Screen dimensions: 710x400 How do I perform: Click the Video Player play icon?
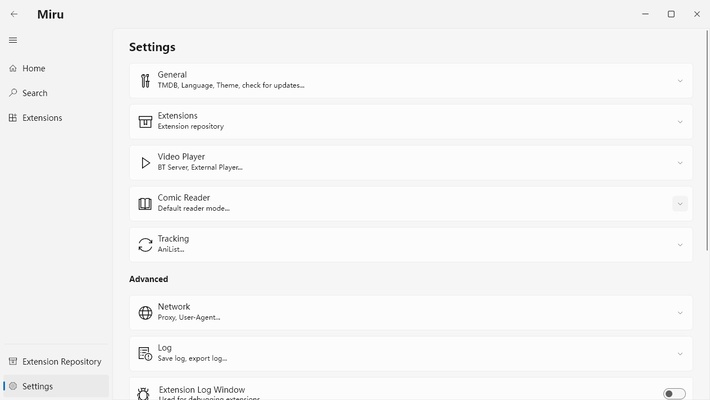pyautogui.click(x=145, y=163)
